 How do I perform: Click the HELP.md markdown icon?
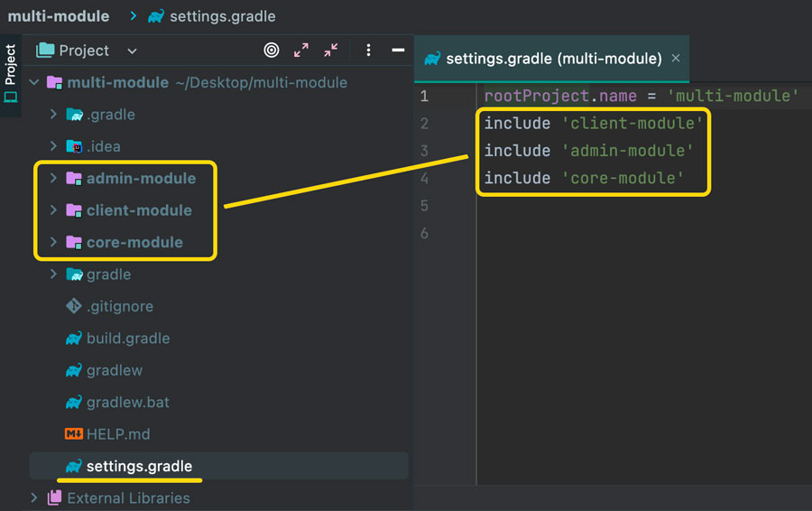coord(74,433)
